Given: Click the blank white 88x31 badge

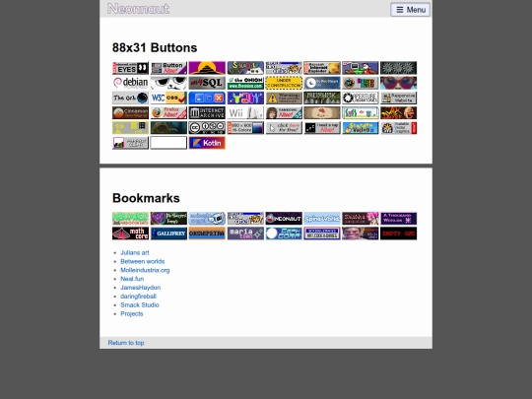Looking at the screenshot, I should click(168, 143).
